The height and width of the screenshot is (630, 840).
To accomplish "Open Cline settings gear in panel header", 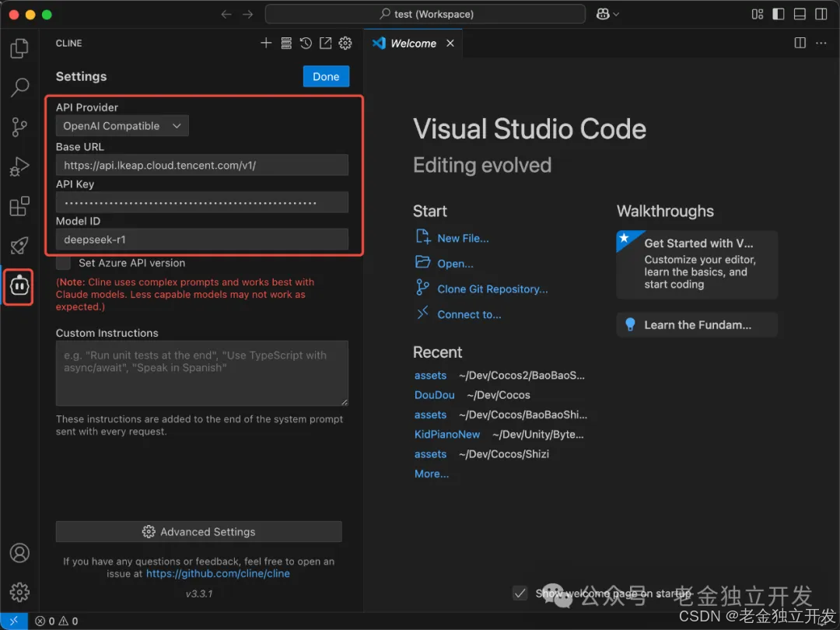I will coord(345,43).
